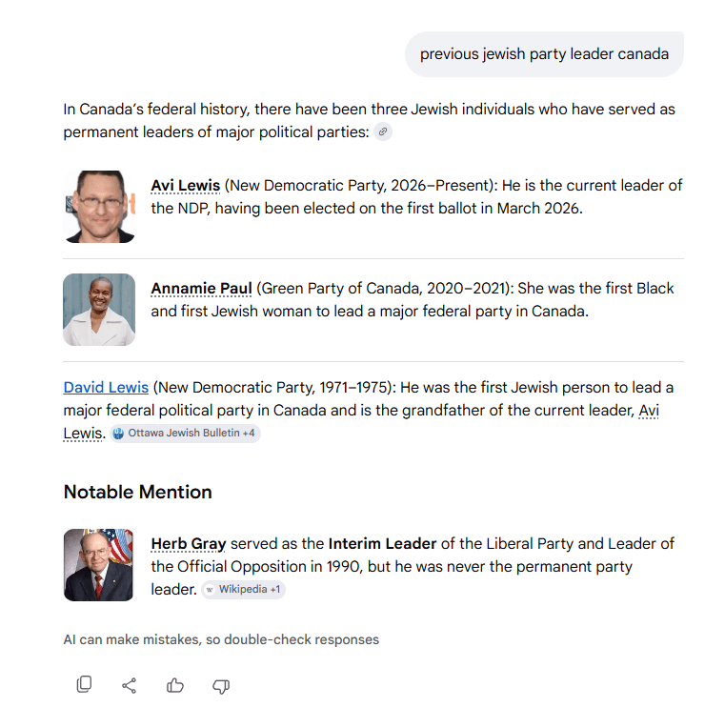This screenshot has width=725, height=728.
Task: Copy the AI response
Action: pos(84,684)
